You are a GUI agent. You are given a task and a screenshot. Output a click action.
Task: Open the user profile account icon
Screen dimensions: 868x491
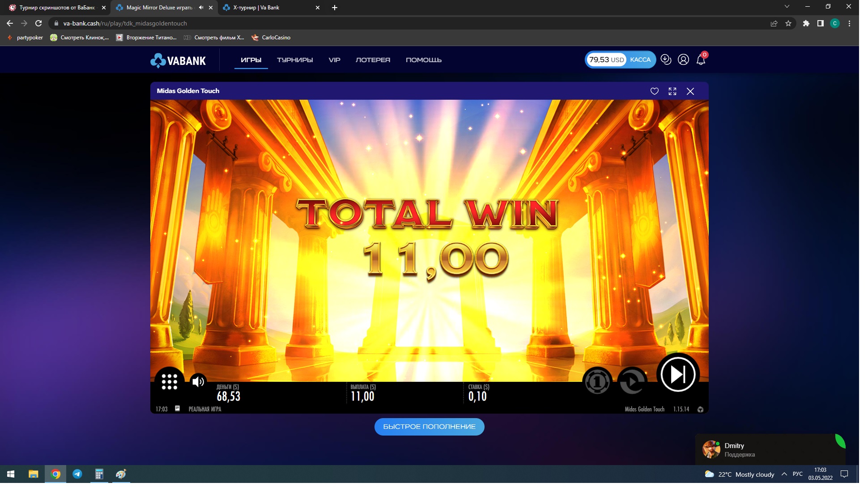pos(683,59)
